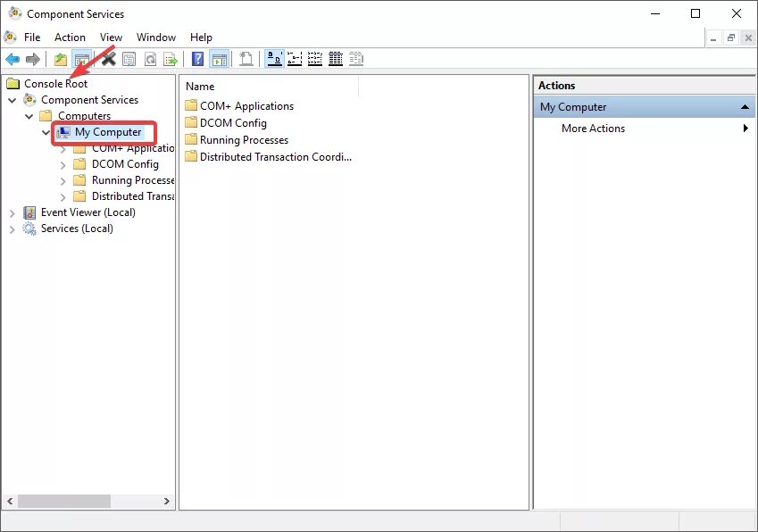Click the Back arrow toolbar button

12,60
